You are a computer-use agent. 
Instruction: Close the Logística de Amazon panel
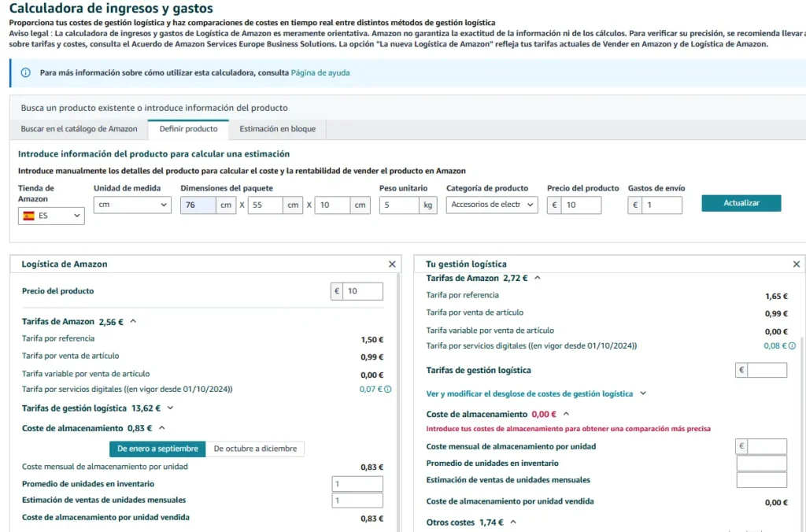point(392,264)
